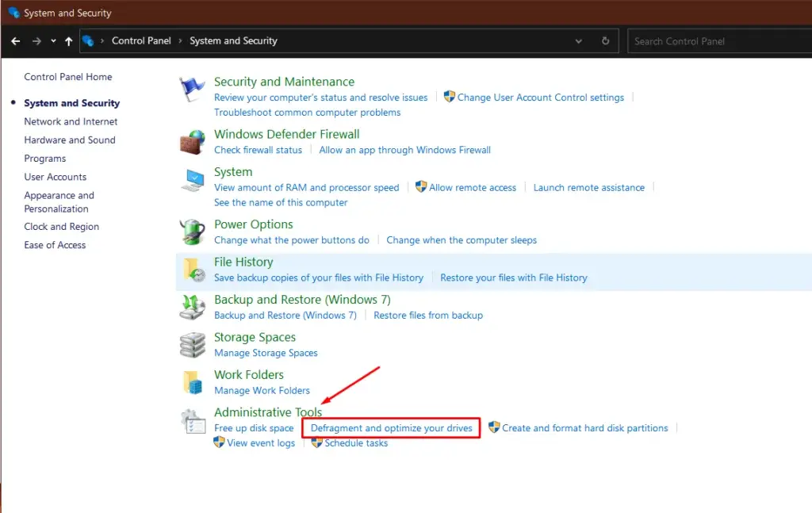The height and width of the screenshot is (513, 812).
Task: Click Save backup copies with File History
Action: click(319, 278)
